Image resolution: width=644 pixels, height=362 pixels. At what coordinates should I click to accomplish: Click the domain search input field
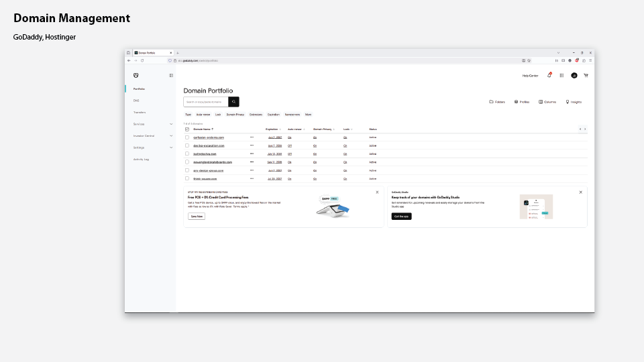(x=205, y=102)
